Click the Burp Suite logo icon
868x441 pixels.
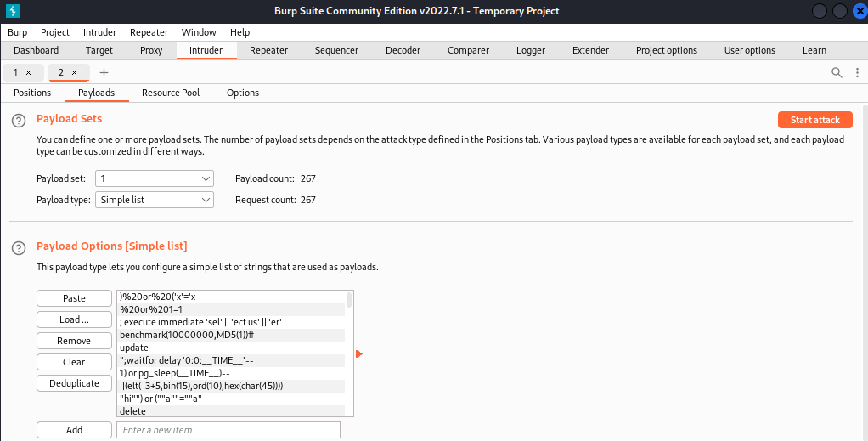click(x=12, y=10)
